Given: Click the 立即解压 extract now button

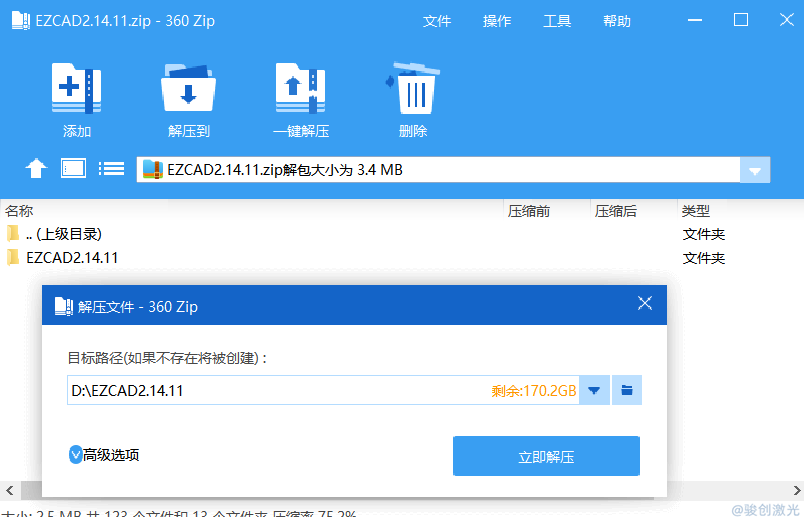Looking at the screenshot, I should pos(546,456).
